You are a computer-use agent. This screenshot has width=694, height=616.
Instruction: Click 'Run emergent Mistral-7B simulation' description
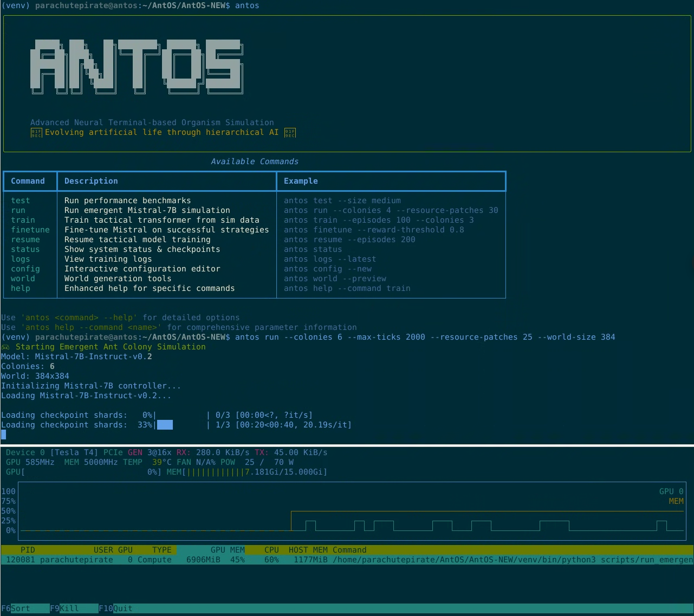point(147,210)
